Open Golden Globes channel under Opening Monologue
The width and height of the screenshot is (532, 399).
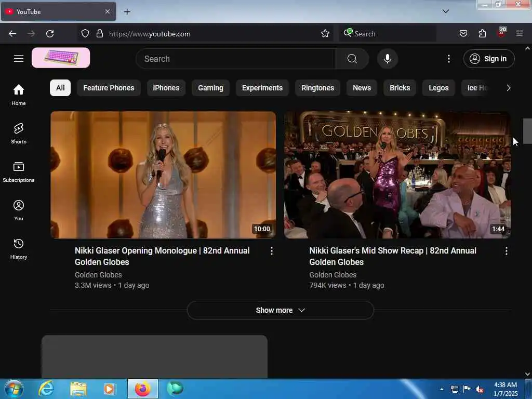[98, 275]
